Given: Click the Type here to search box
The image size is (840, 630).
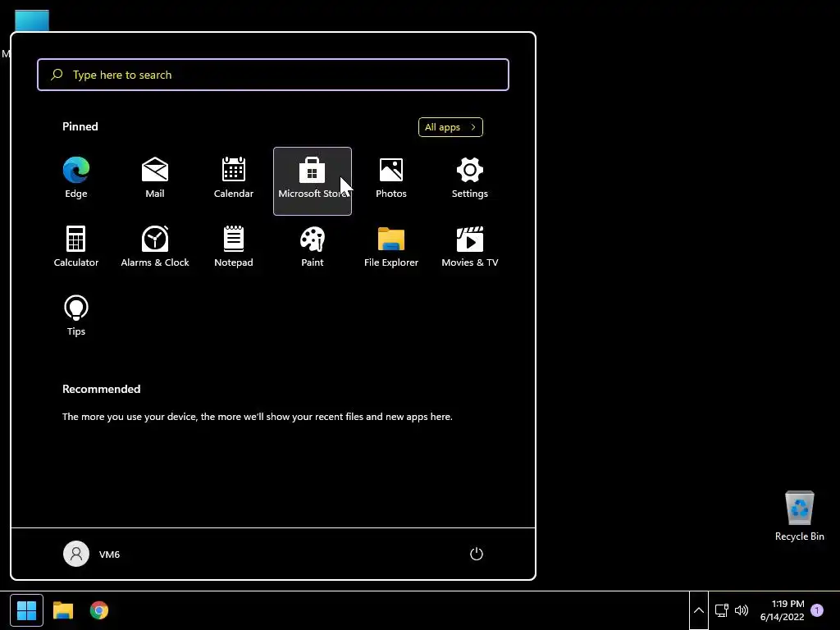Looking at the screenshot, I should click(273, 75).
